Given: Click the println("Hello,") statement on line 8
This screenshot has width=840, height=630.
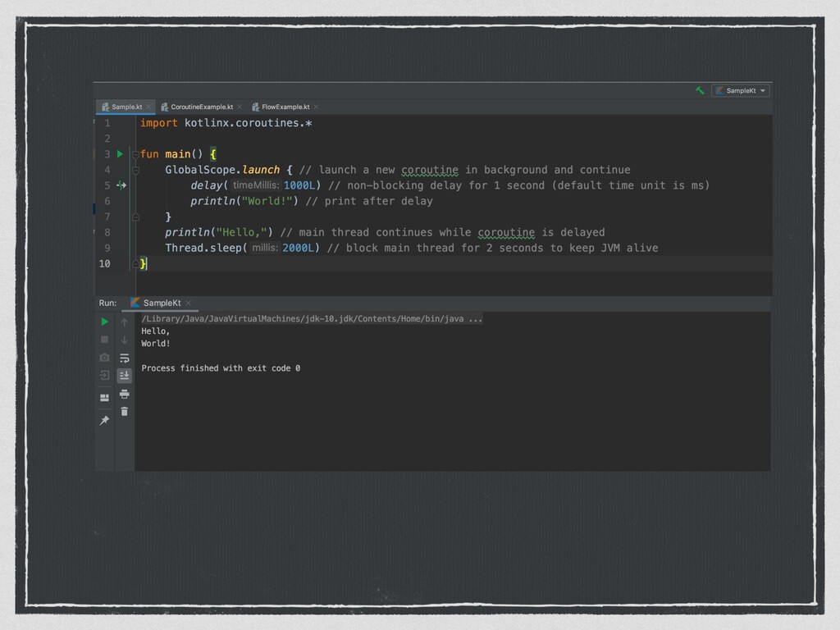Looking at the screenshot, I should pyautogui.click(x=218, y=232).
